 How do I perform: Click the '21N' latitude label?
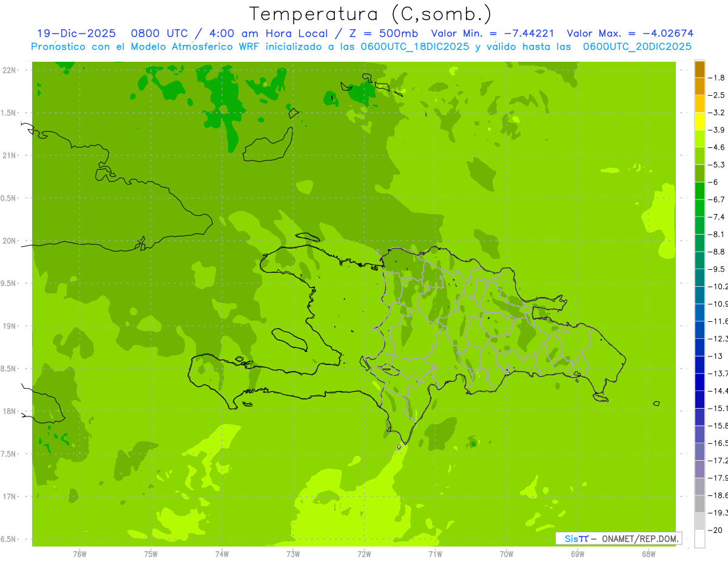coord(10,155)
